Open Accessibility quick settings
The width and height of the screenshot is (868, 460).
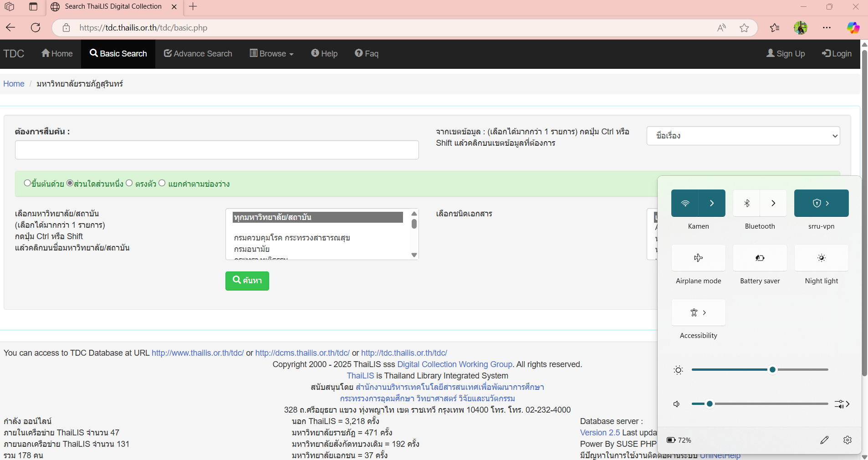[699, 312]
